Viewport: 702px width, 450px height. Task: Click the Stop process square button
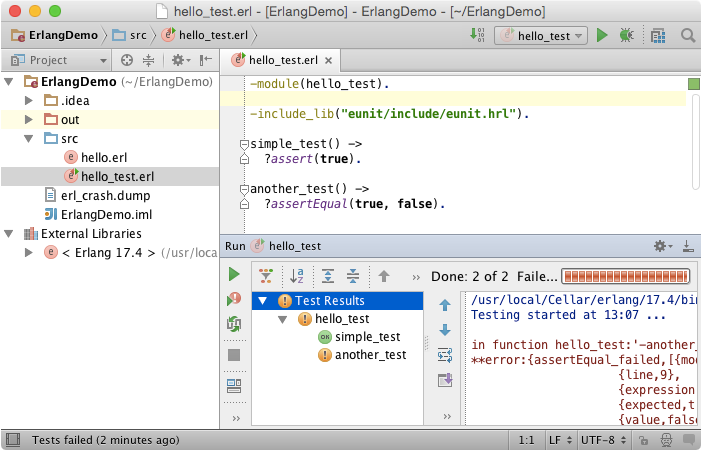[234, 354]
